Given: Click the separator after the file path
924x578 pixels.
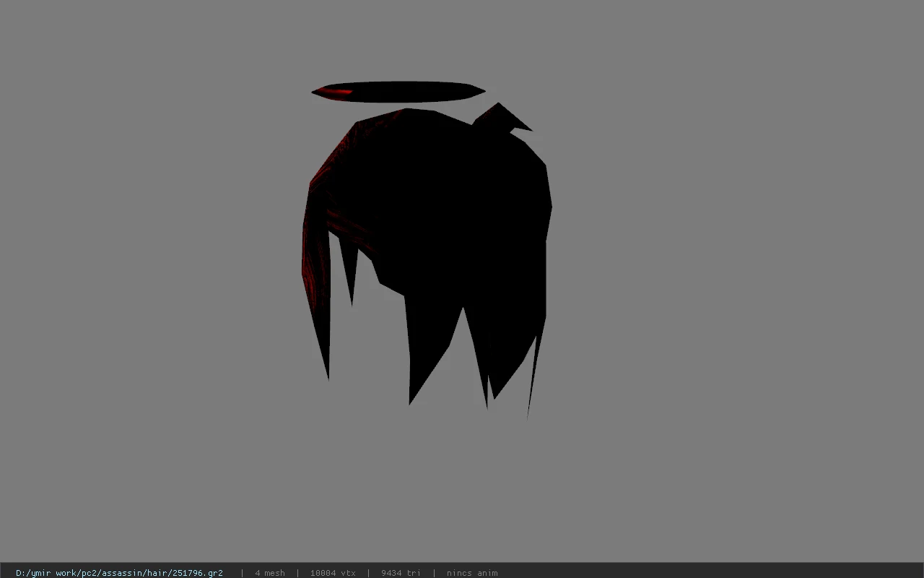Looking at the screenshot, I should [x=242, y=573].
